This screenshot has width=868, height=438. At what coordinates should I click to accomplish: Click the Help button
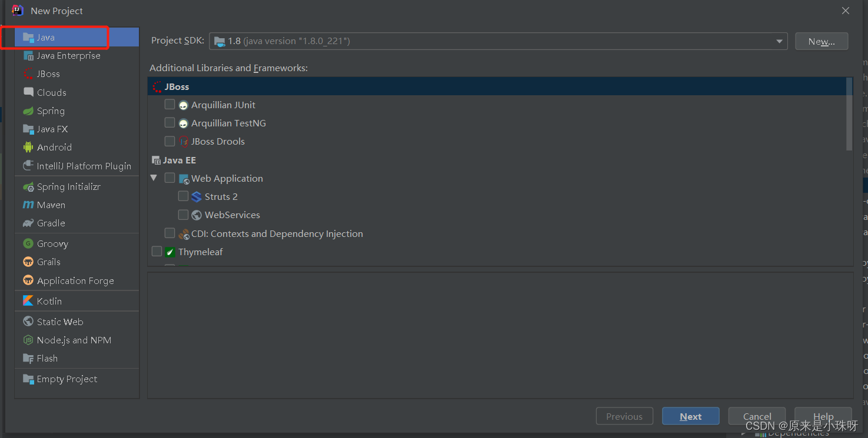click(x=823, y=416)
